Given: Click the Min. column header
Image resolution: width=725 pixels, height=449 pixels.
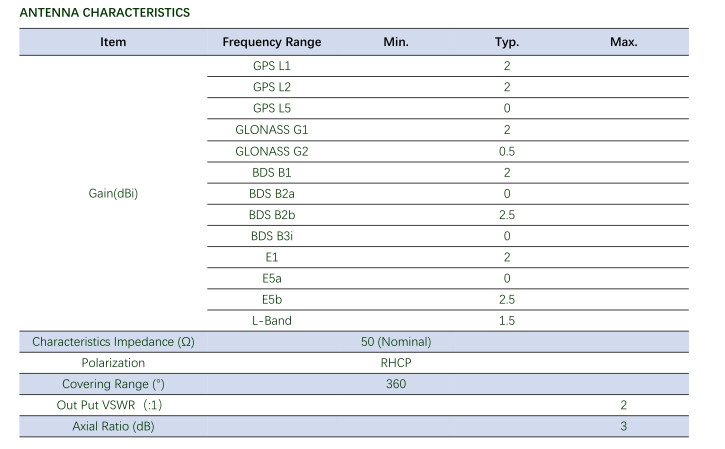Looking at the screenshot, I should pyautogui.click(x=396, y=43).
